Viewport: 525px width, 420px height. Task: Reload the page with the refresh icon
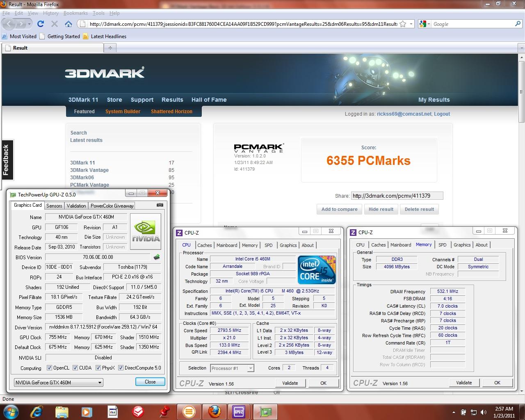point(40,24)
